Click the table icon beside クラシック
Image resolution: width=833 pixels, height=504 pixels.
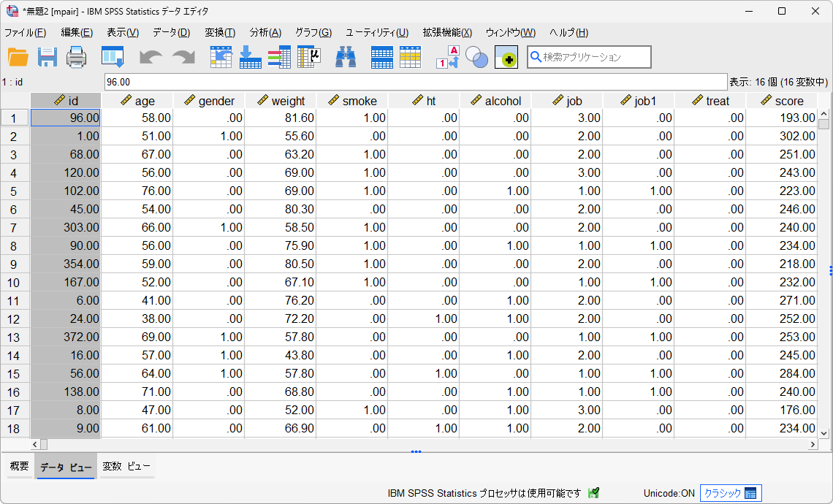[x=750, y=493]
